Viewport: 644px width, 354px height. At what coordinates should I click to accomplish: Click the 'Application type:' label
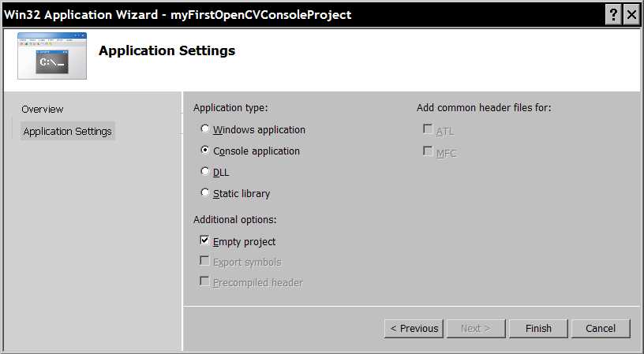click(230, 108)
